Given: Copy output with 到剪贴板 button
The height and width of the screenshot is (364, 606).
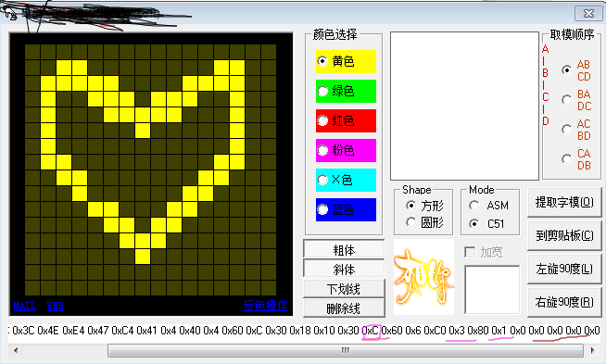Looking at the screenshot, I should click(564, 235).
